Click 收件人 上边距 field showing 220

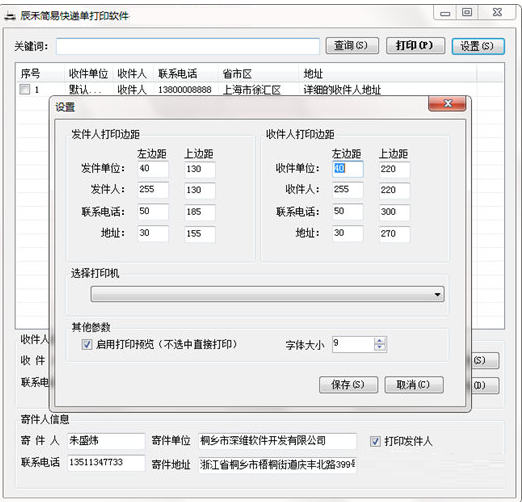point(395,190)
